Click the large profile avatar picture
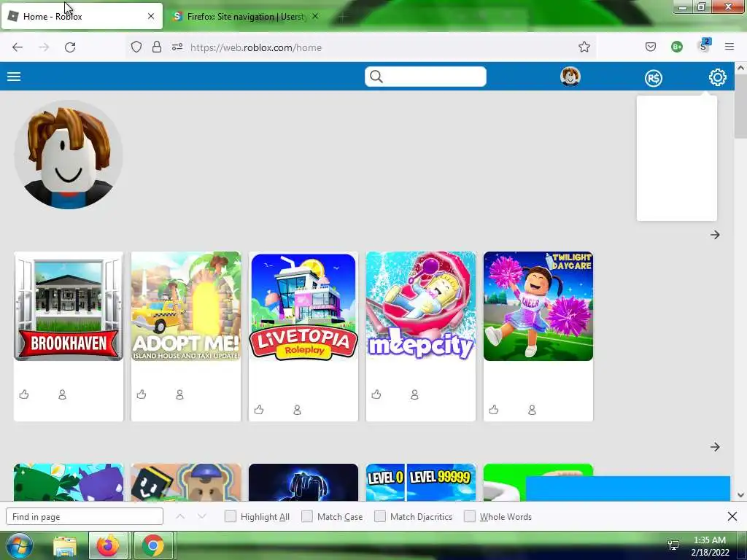 click(69, 155)
